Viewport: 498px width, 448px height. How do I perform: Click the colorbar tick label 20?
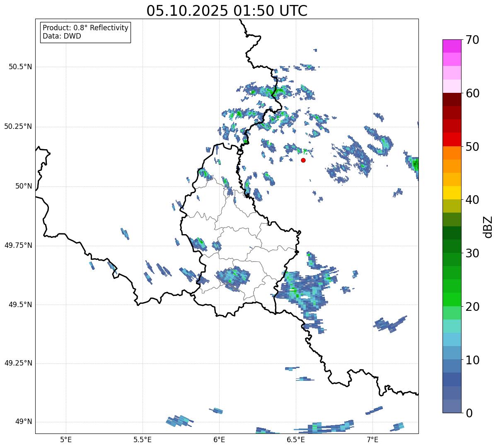[472, 307]
